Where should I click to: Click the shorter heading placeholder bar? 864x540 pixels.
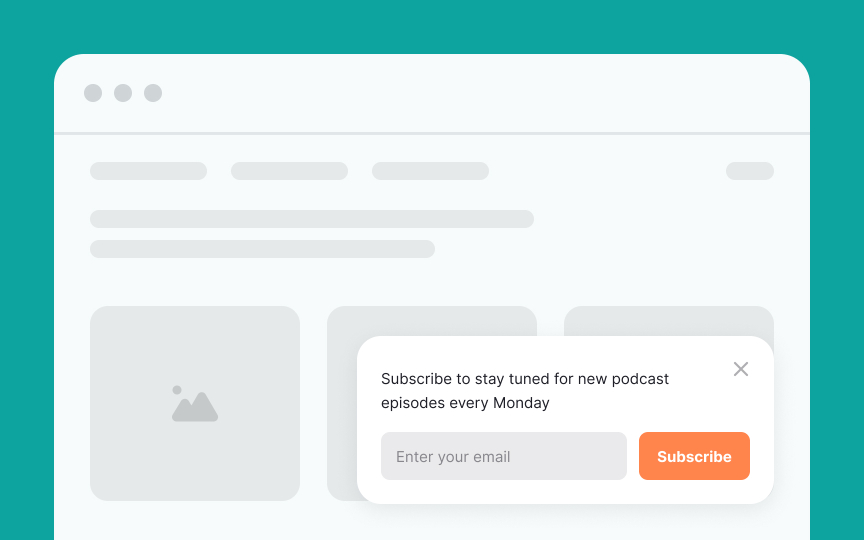pyautogui.click(x=262, y=249)
